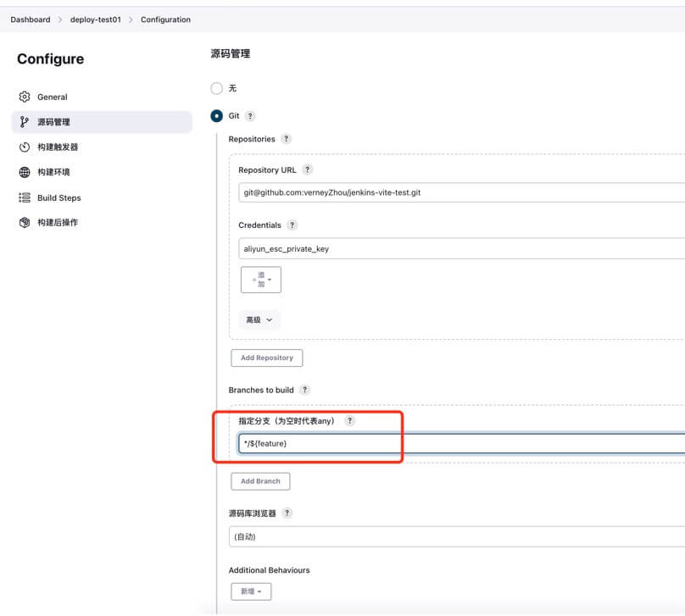685x616 pixels.
Task: Open help icon next to Repository URL
Action: coord(308,170)
